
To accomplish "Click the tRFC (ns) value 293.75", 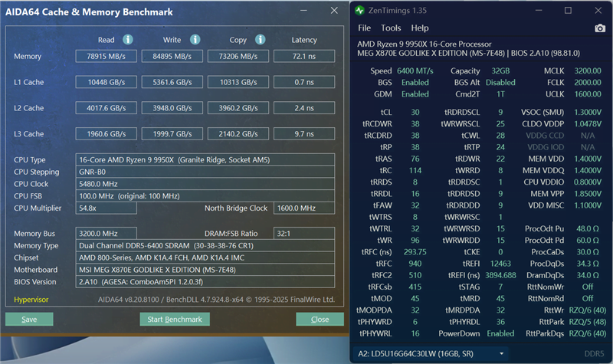I will point(415,252).
